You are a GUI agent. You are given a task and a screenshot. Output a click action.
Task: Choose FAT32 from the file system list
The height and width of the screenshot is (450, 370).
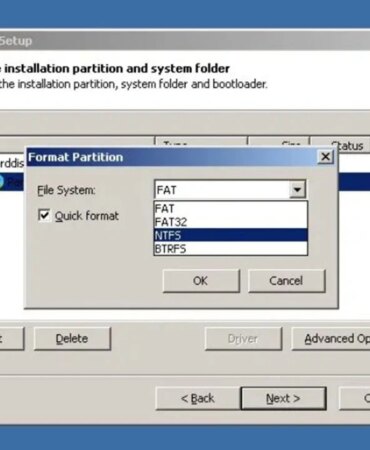click(x=230, y=222)
